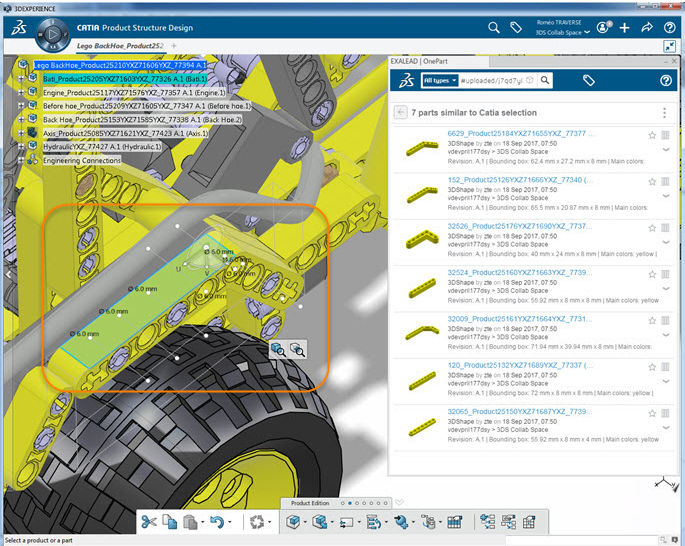Select Axis_Product25085 in the tree
This screenshot has width=685, height=546.
coord(125,133)
